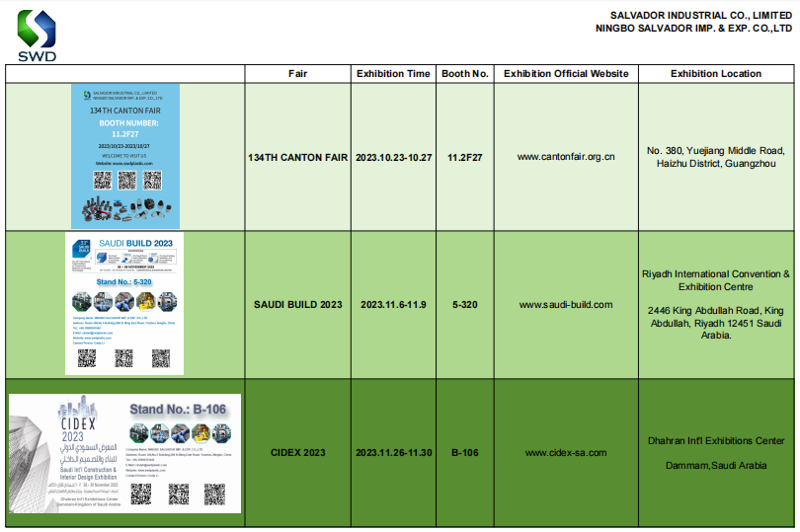Click 'SALVADOR INDUSTRIAL CO., LIMITED' header text
Screen dimensions: 800x532
tap(701, 16)
